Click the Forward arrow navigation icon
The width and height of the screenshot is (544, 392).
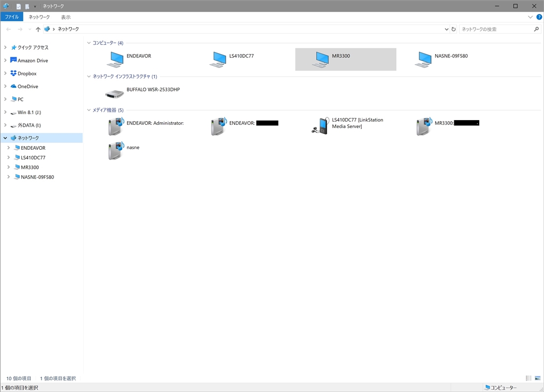[x=20, y=29]
